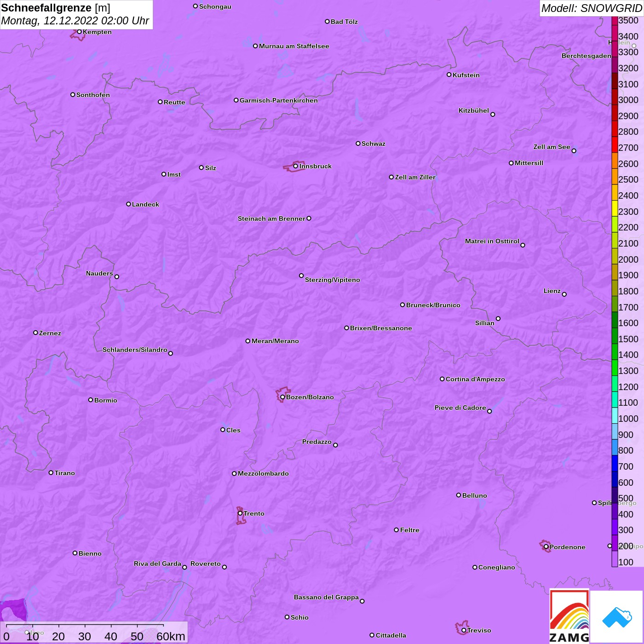
Task: Click the Lienz marker dot
Action: coord(564,294)
